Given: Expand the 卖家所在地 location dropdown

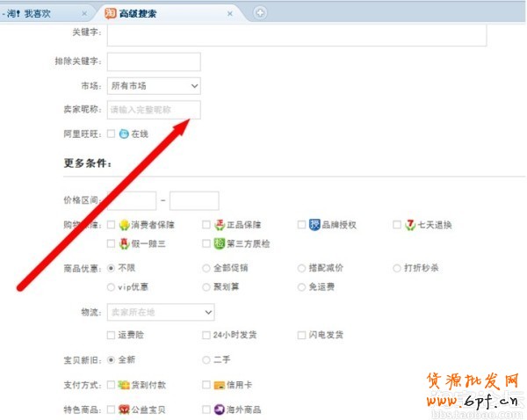Looking at the screenshot, I should pyautogui.click(x=161, y=311).
